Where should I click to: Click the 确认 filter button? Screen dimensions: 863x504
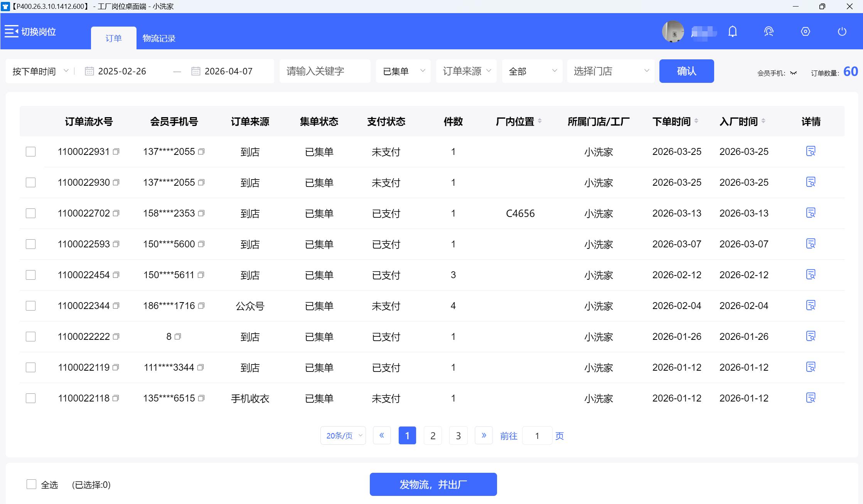pyautogui.click(x=686, y=71)
